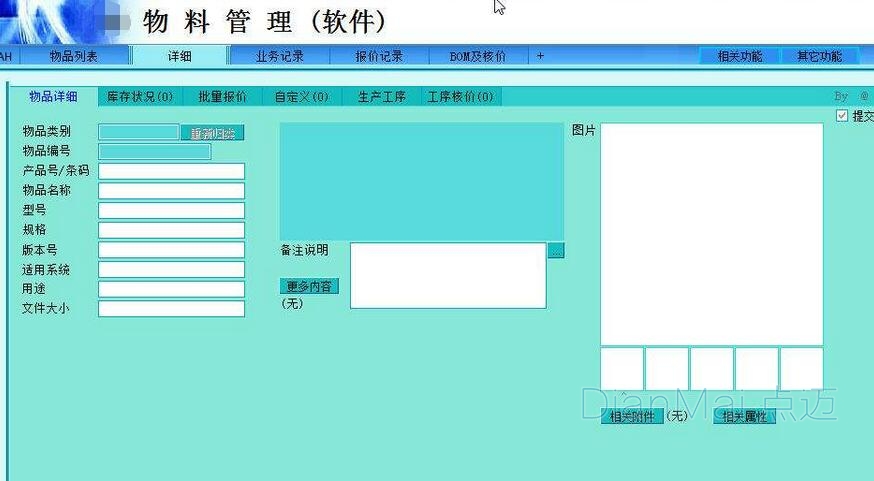Click the large 图片 preview area
The width and height of the screenshot is (874, 481).
tap(712, 235)
